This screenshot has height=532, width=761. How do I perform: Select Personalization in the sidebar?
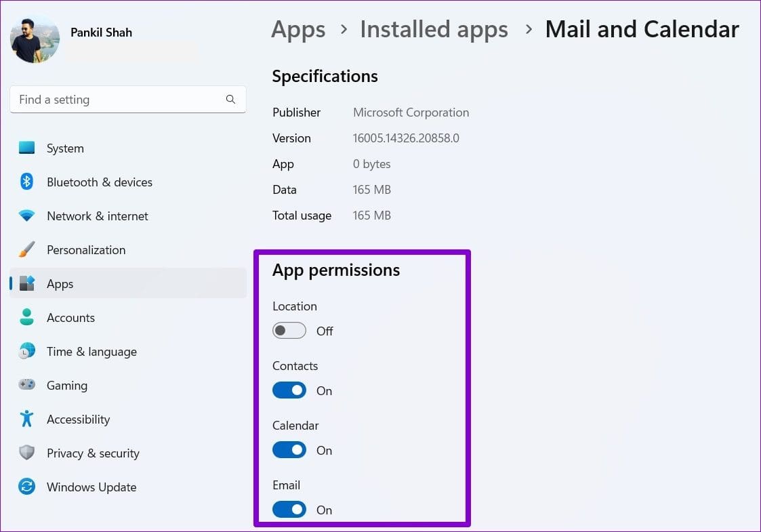click(x=127, y=250)
